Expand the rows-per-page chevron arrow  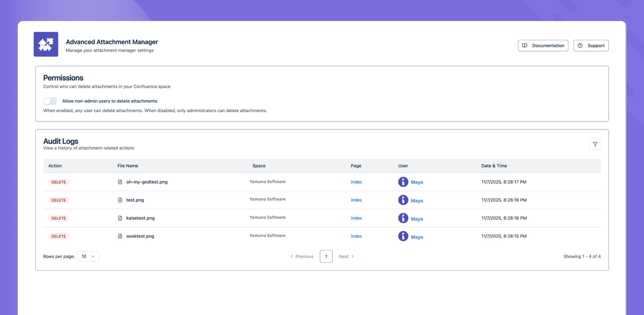pyautogui.click(x=93, y=256)
